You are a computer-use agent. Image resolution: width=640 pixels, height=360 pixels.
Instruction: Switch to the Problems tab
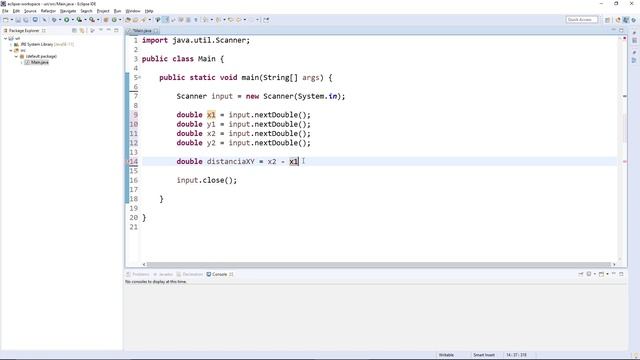138,274
